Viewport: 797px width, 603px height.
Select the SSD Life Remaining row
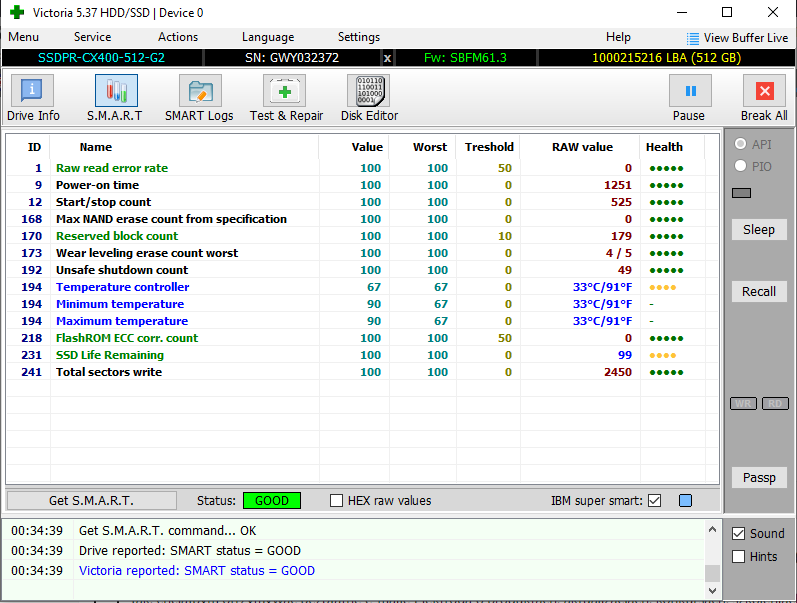[x=362, y=355]
